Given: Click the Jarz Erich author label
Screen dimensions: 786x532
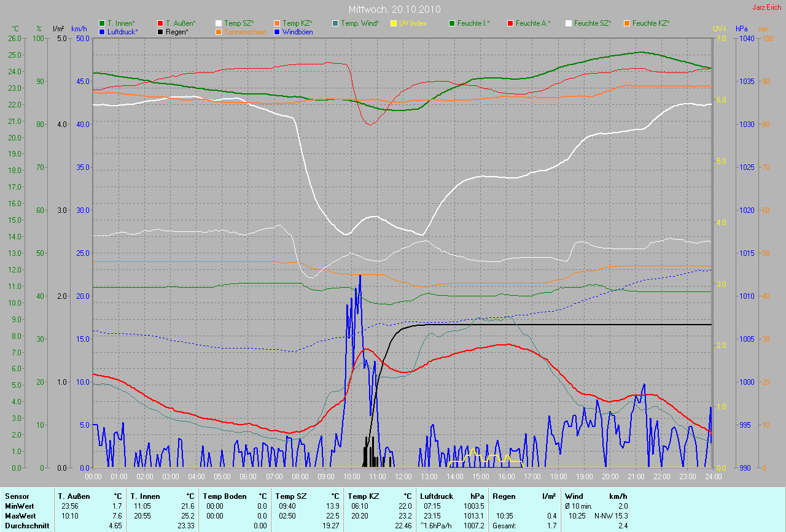Looking at the screenshot, I should pyautogui.click(x=767, y=7).
